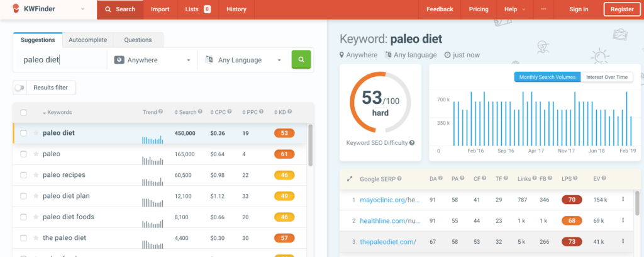
Task: Sort by KD column header
Action: [280, 112]
